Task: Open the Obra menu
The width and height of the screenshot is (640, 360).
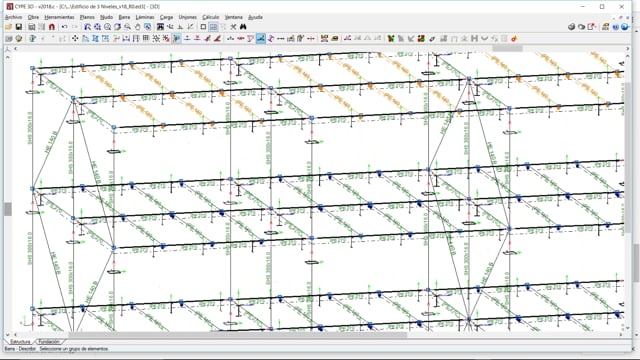Action: (33, 17)
